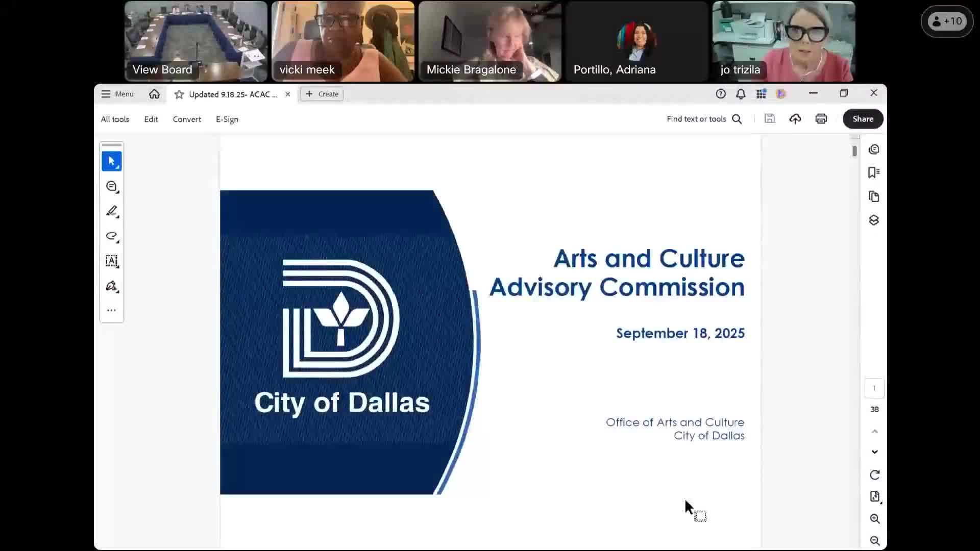Open the layers panel
This screenshot has height=551, width=980.
874,220
